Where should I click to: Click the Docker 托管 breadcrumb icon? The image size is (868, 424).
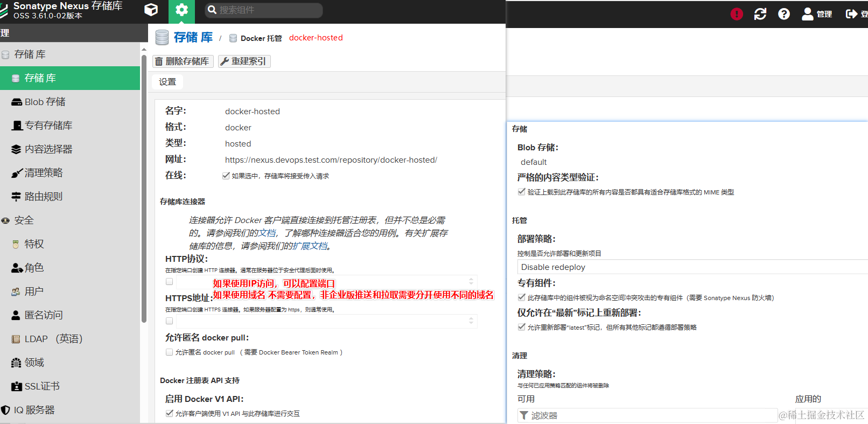tap(233, 38)
